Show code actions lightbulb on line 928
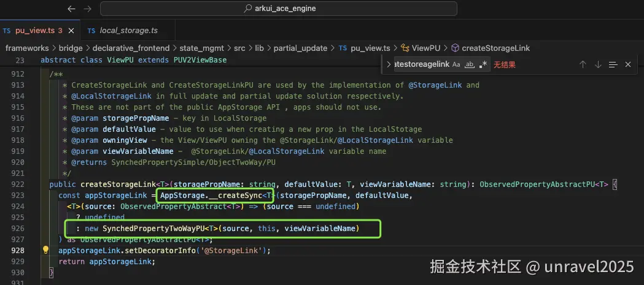Image resolution: width=644 pixels, height=285 pixels. pyautogui.click(x=45, y=250)
